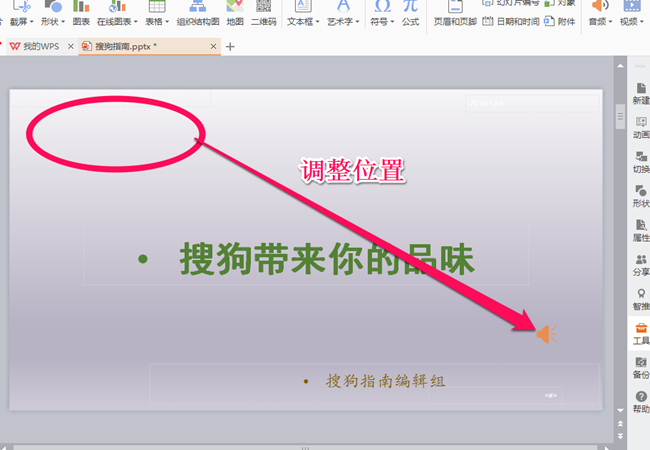Open 页眉和页脚 header and footer
This screenshot has height=450, width=650.
click(x=455, y=13)
